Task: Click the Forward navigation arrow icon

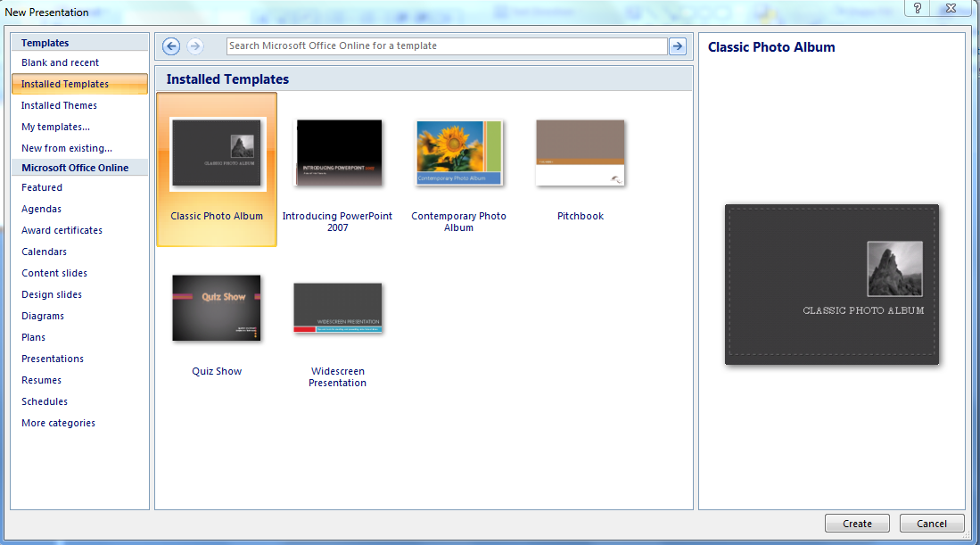Action: [x=195, y=46]
